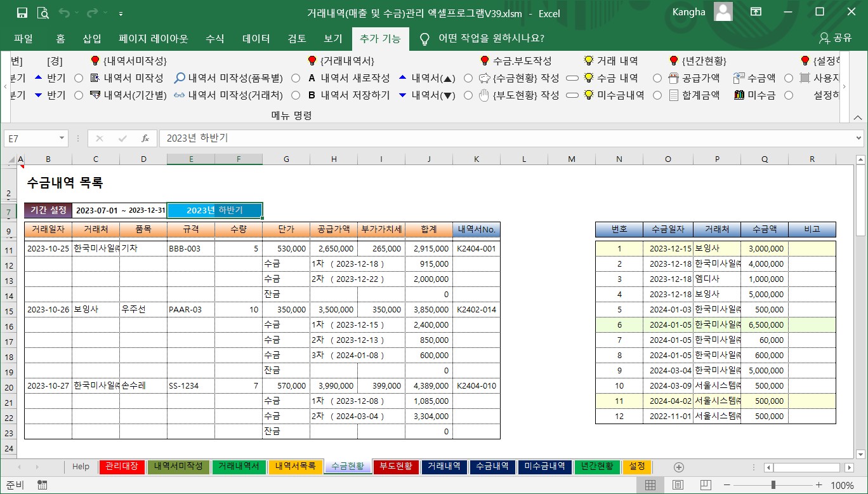
Task: Click 어떤 작업을 원하시나요 search box
Action: coord(491,38)
